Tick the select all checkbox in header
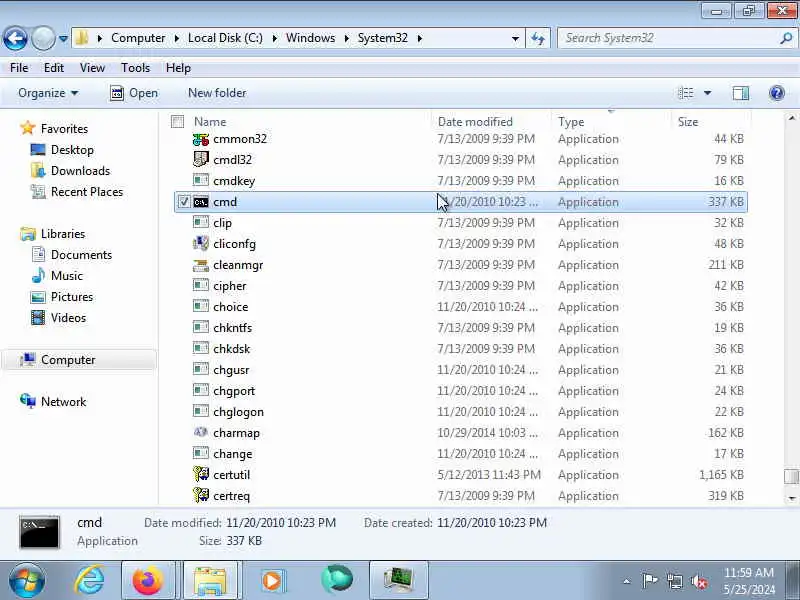The height and width of the screenshot is (600, 800). [x=178, y=121]
